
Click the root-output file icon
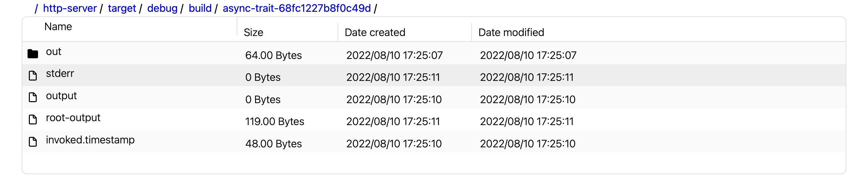click(33, 120)
